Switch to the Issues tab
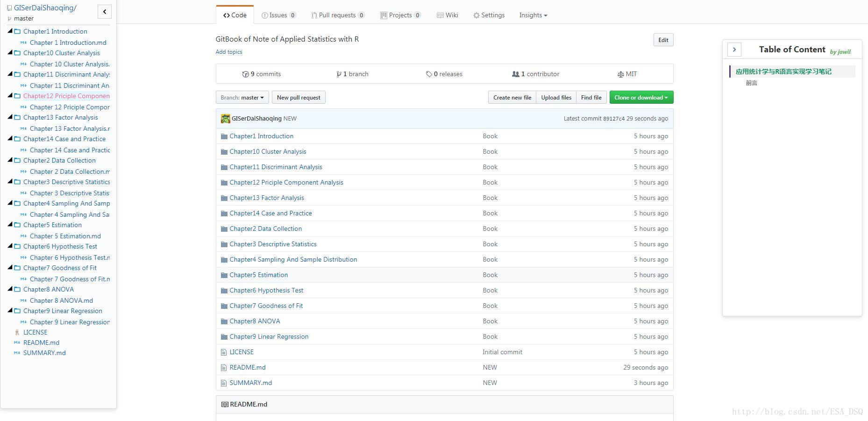 [279, 15]
